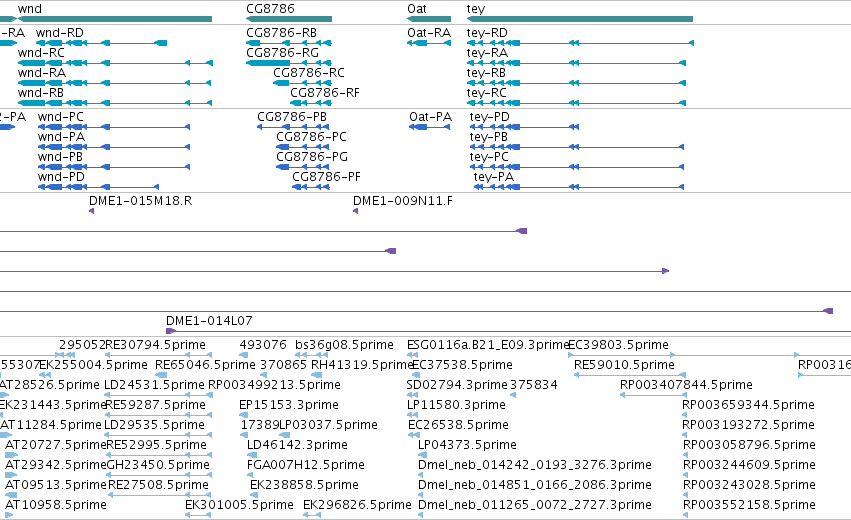Click EST EK238858.5prime

point(304,485)
